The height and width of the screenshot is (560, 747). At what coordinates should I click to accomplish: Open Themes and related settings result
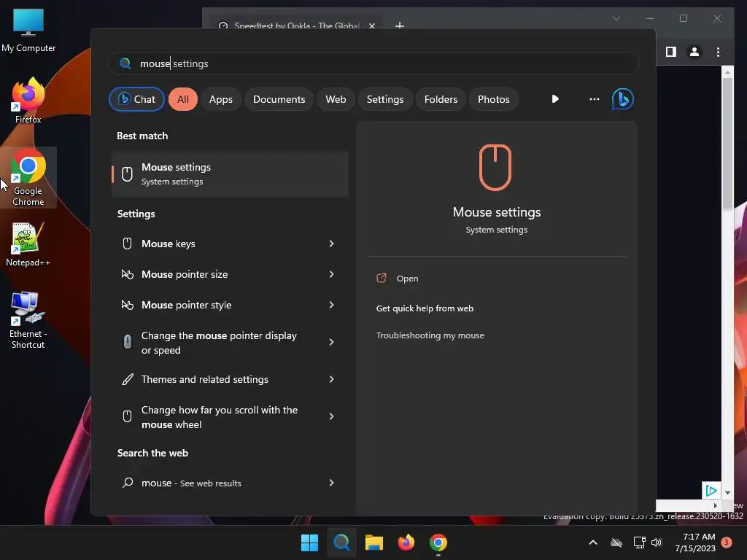point(228,379)
